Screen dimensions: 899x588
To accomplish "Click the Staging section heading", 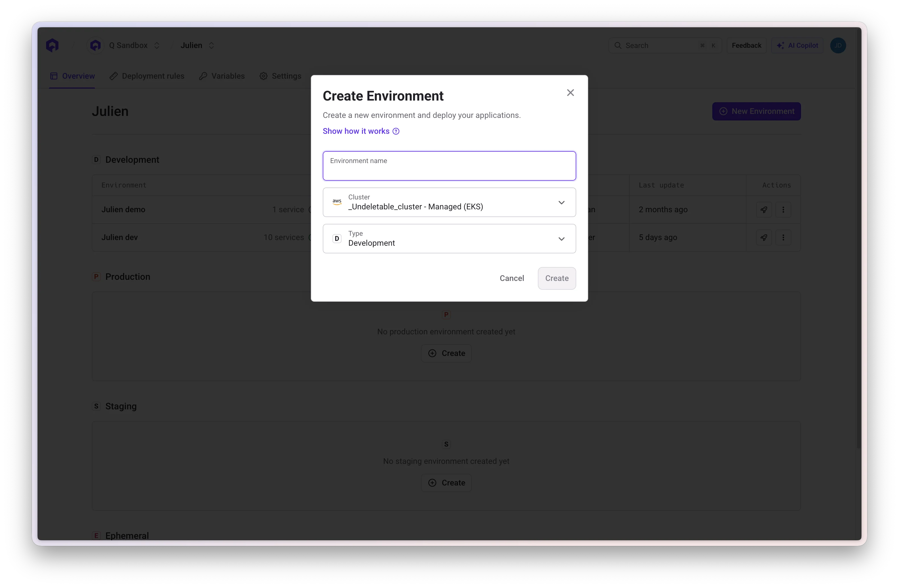I will pos(121,406).
